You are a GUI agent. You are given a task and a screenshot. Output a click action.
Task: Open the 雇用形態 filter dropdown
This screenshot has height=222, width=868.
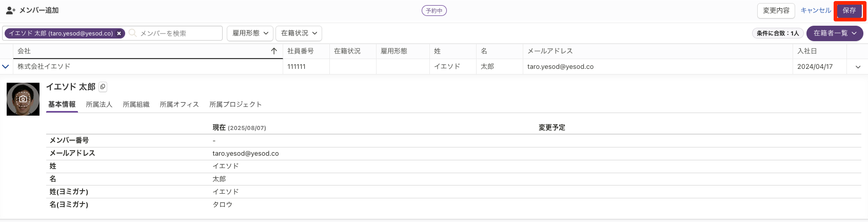250,33
